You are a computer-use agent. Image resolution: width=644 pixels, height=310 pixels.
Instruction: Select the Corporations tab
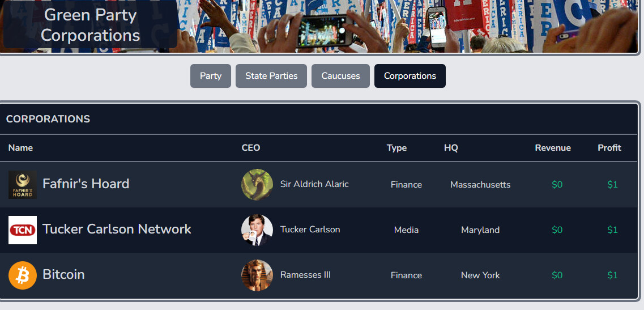[x=410, y=76]
